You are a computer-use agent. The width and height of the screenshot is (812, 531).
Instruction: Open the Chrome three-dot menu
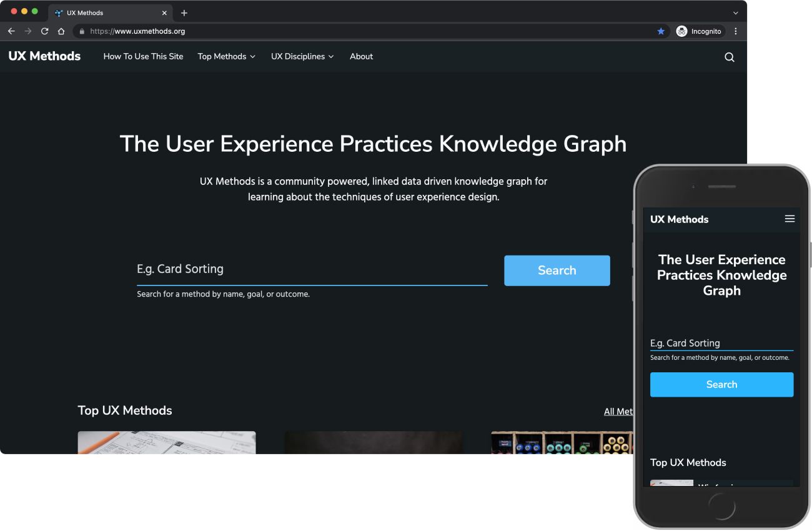735,31
